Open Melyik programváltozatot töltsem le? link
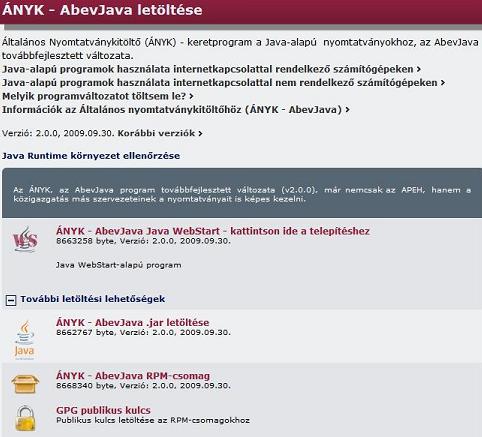 98,96
